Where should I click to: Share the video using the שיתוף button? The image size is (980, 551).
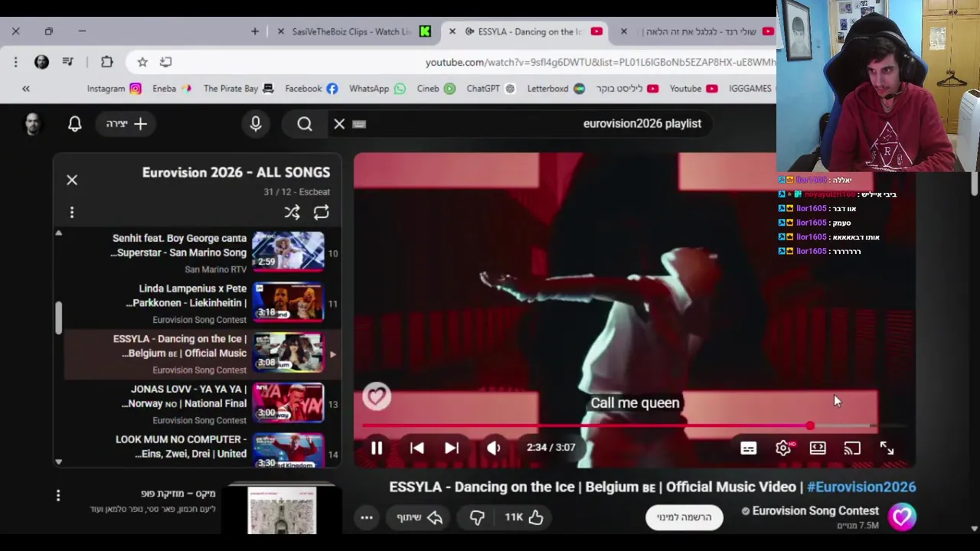click(x=420, y=518)
